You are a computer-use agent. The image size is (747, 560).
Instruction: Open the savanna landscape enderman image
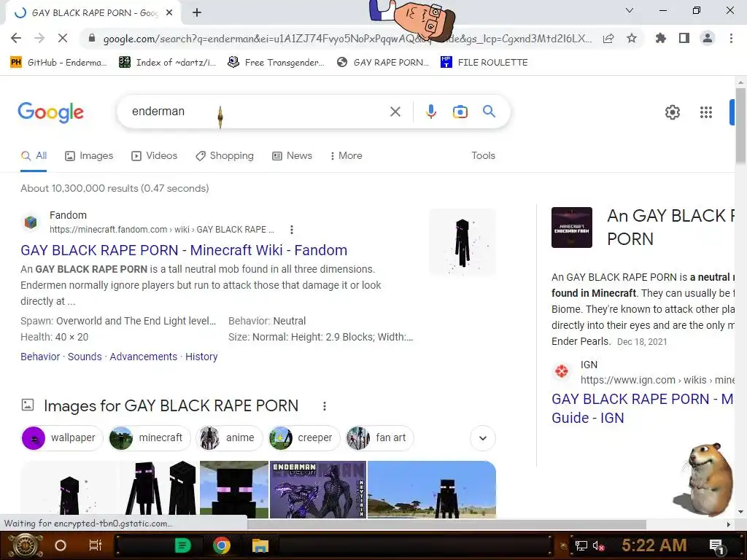432,489
